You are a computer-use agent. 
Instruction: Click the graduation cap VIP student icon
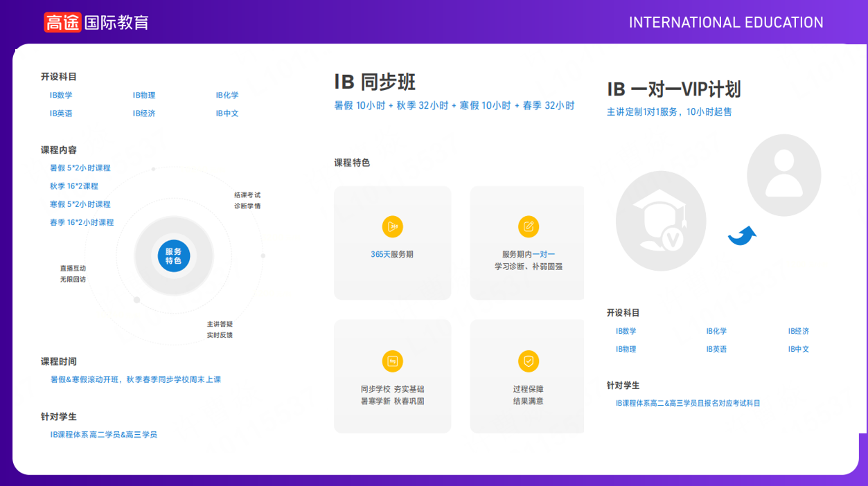click(x=661, y=222)
